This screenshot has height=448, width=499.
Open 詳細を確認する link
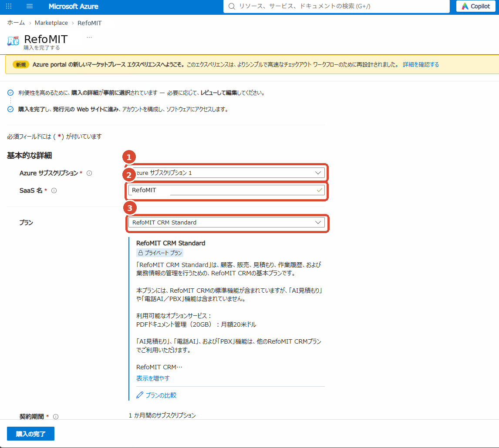[x=421, y=64]
